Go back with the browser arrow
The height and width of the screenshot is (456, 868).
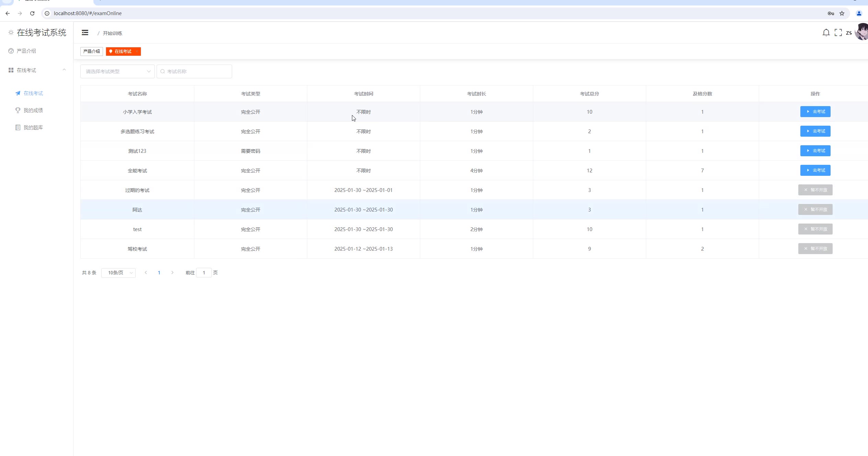[x=8, y=13]
